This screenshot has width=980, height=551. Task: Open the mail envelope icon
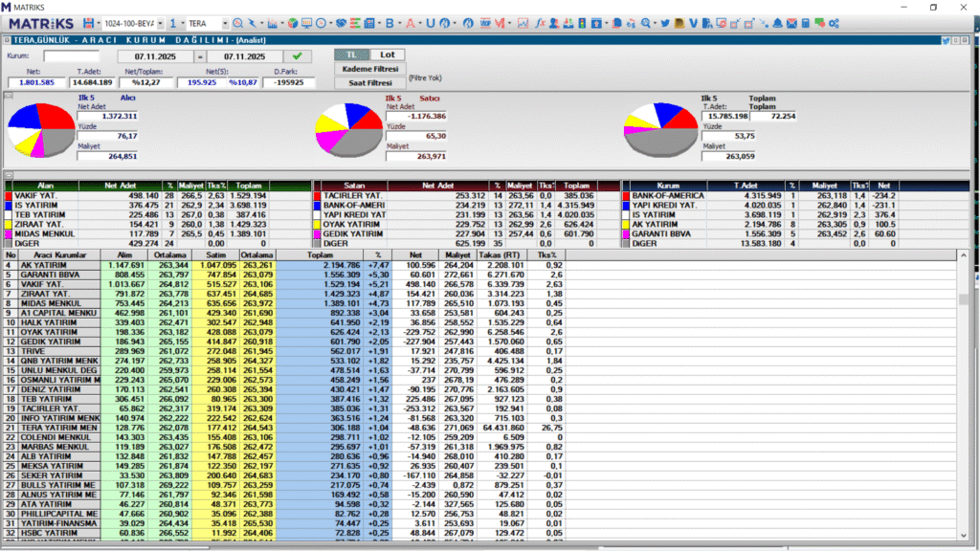tap(791, 23)
